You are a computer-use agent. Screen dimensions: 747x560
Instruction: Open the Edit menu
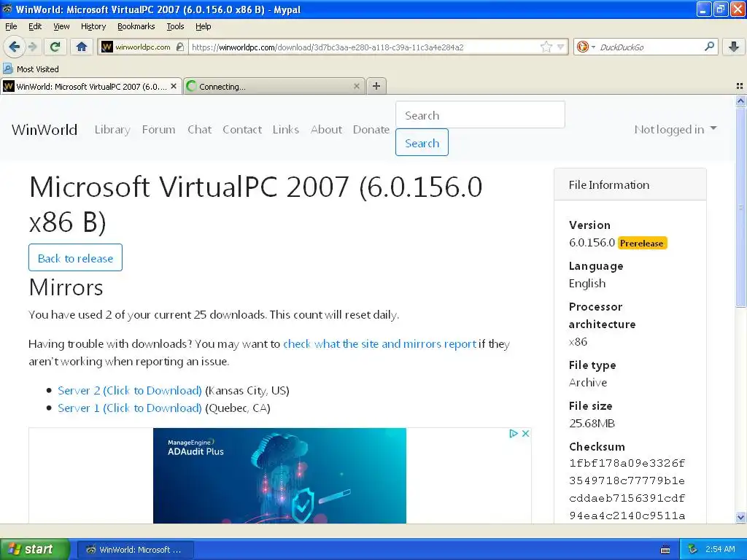pyautogui.click(x=35, y=26)
